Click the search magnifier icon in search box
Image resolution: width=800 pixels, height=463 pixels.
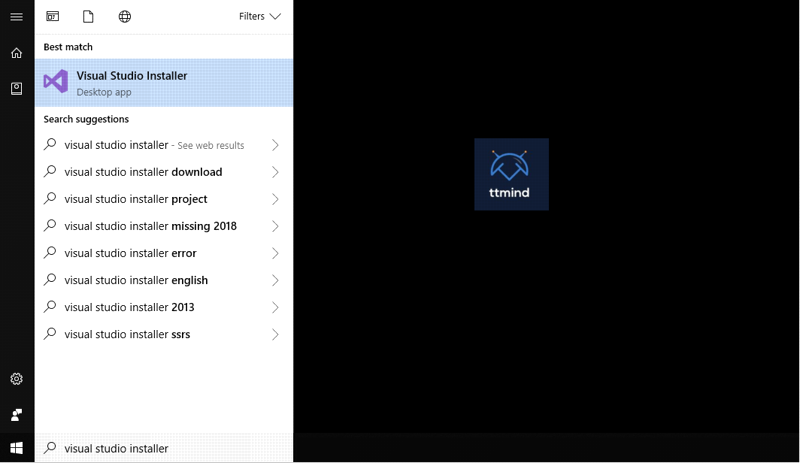point(50,448)
